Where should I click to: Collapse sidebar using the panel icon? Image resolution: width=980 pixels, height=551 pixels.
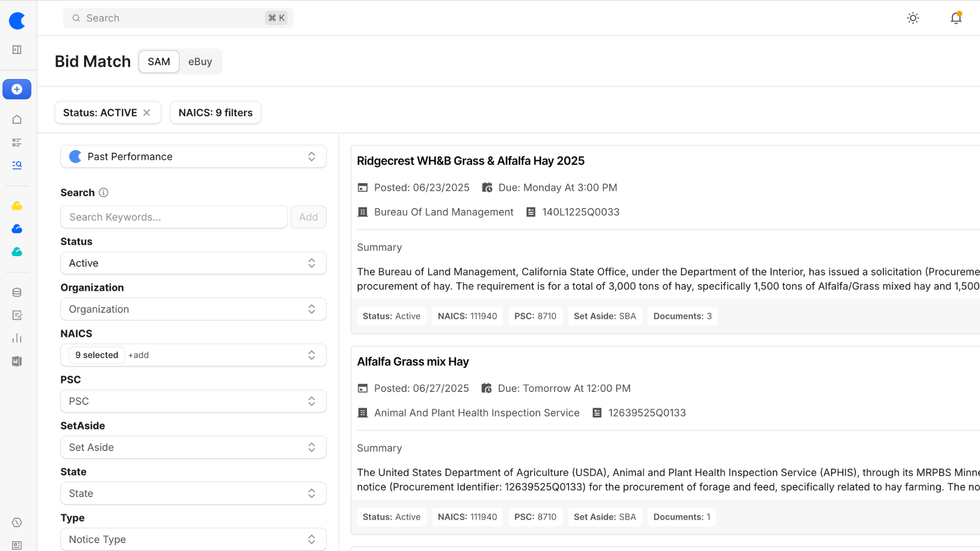[17, 49]
